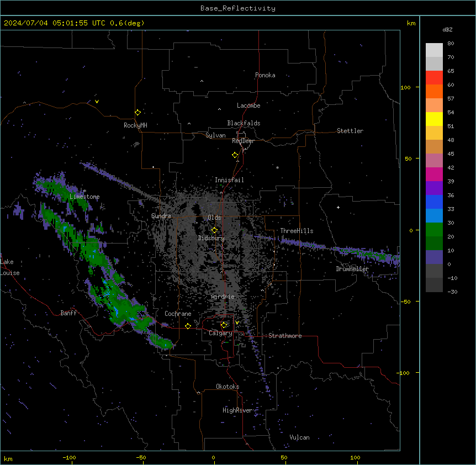The height and width of the screenshot is (465, 476).
Task: Select the 80 value in the dBZ legend
Action: point(451,44)
